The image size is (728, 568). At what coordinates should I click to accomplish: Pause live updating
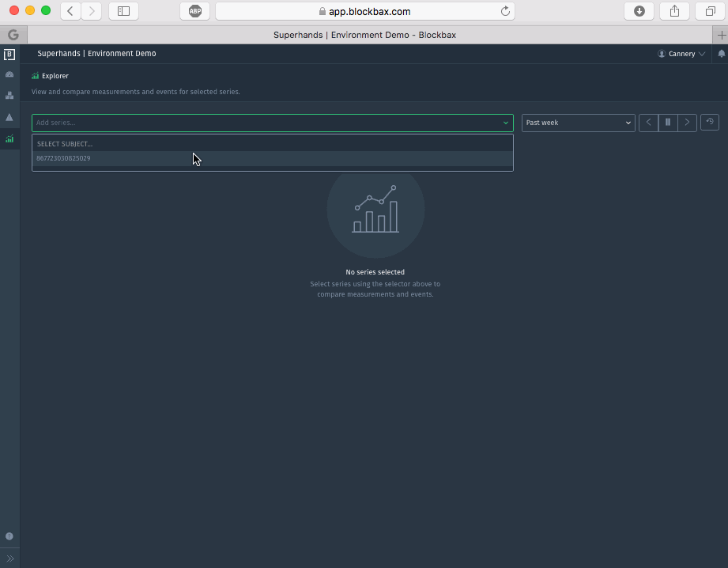pyautogui.click(x=668, y=123)
